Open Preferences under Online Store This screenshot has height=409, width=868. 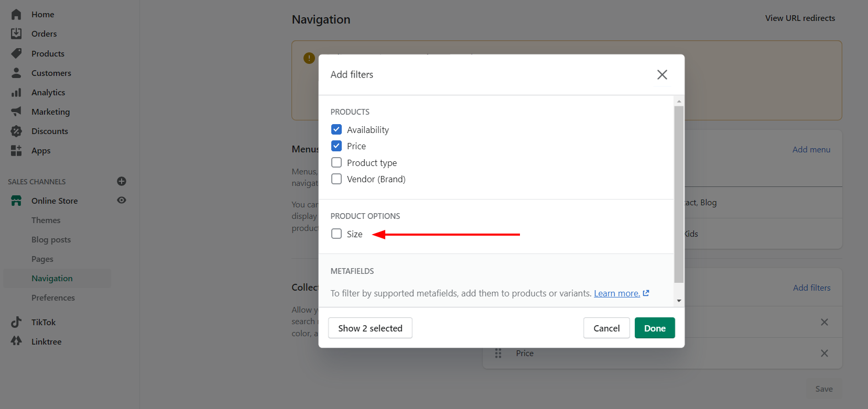tap(53, 298)
